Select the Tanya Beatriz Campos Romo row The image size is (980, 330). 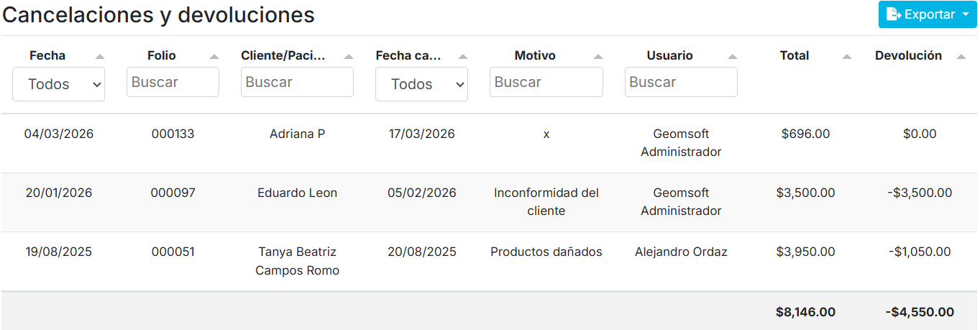(x=297, y=261)
